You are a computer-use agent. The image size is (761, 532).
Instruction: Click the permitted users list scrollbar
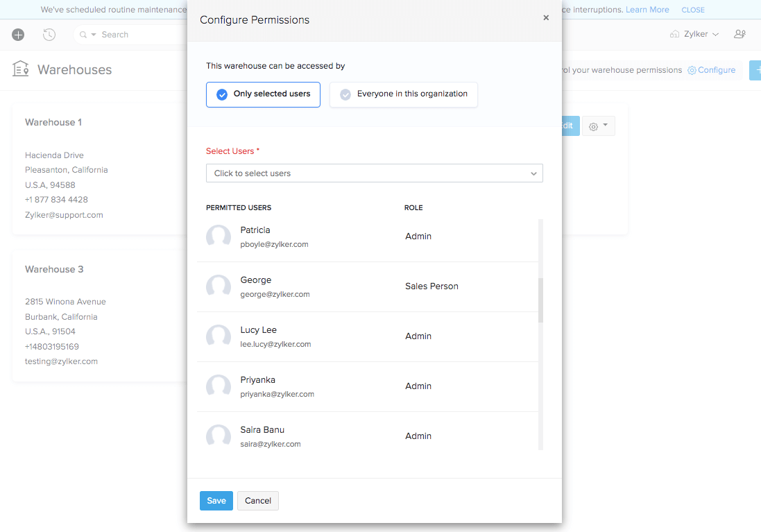click(540, 298)
